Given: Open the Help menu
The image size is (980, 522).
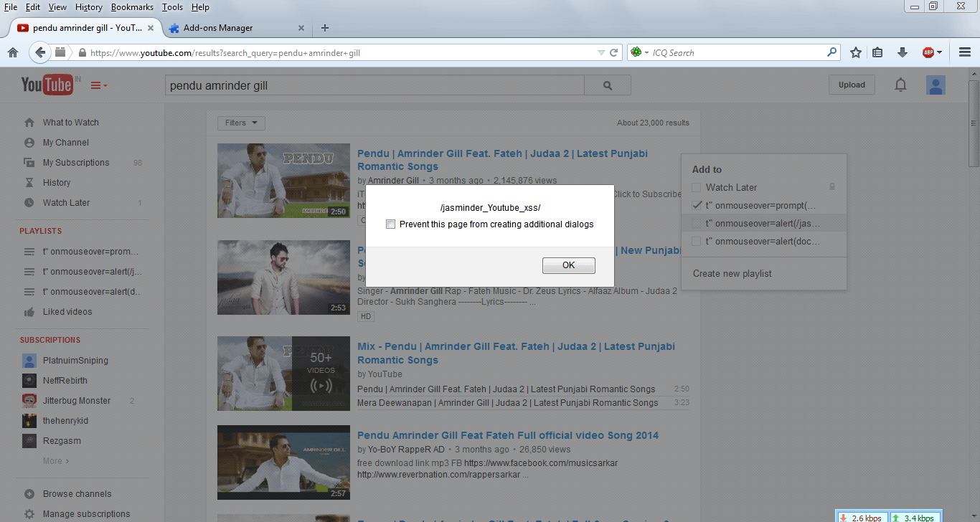Looking at the screenshot, I should pyautogui.click(x=200, y=7).
